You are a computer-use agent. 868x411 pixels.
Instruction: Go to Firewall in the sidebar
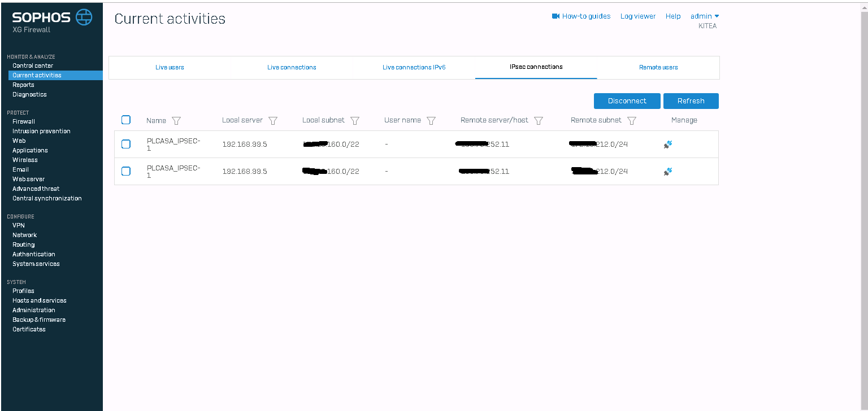[24, 121]
